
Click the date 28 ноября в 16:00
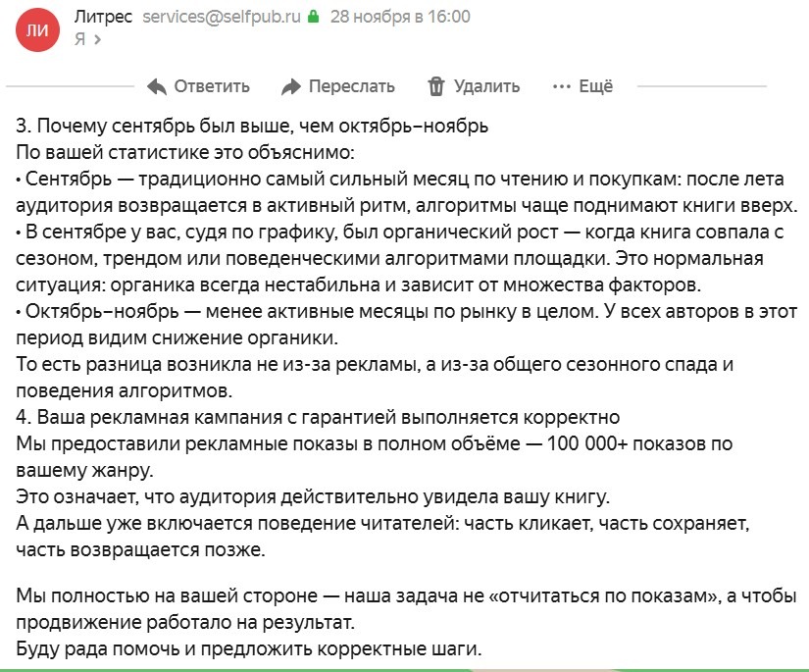pyautogui.click(x=400, y=17)
